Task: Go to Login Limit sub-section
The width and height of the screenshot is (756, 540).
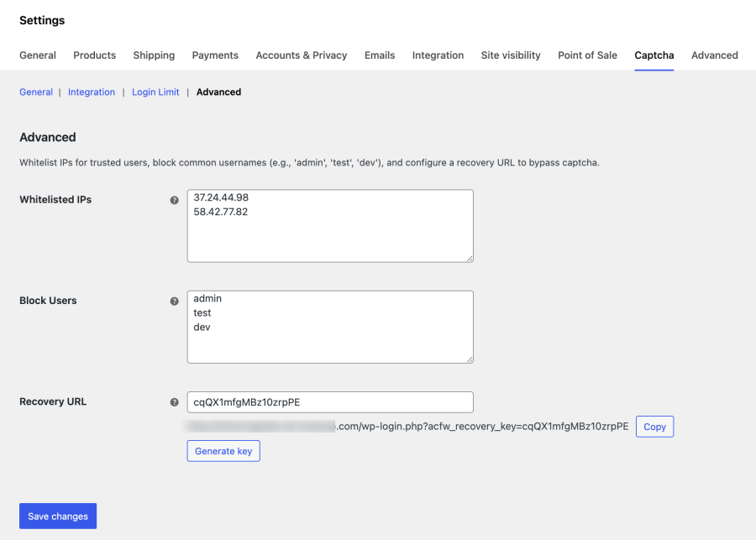Action: point(155,92)
